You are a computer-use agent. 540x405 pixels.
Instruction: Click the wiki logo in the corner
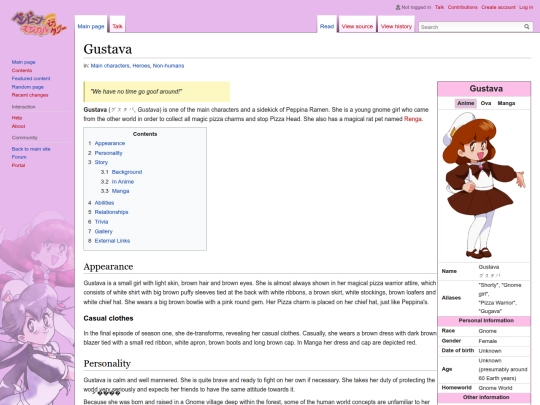tap(39, 23)
